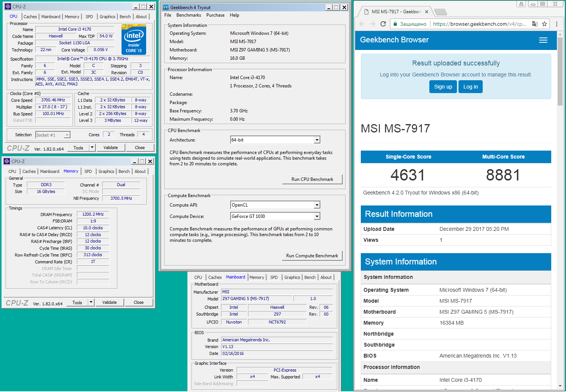Select CPU tab in Memory CPU-Z window

(12, 171)
